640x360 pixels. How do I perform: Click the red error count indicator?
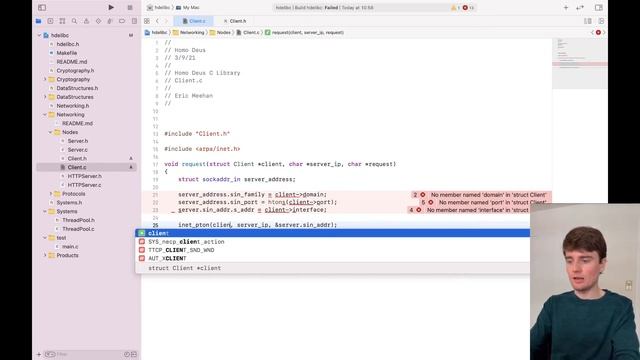(468, 7)
